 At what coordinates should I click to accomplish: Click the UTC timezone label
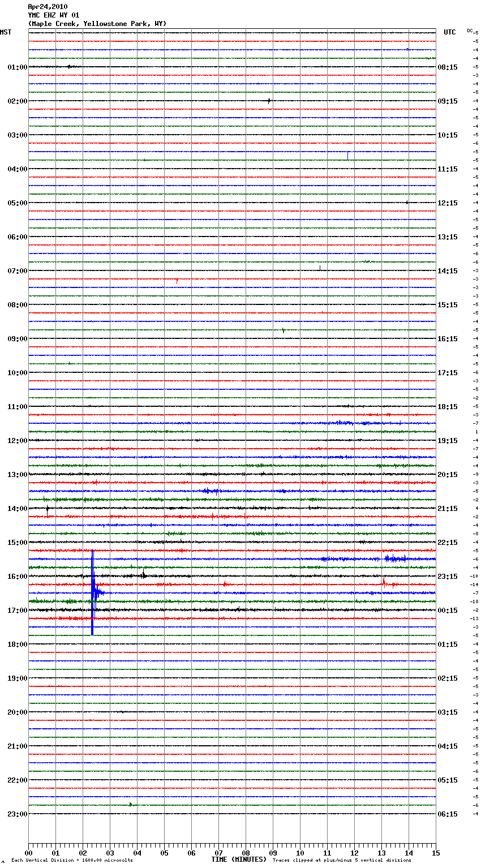click(x=450, y=32)
